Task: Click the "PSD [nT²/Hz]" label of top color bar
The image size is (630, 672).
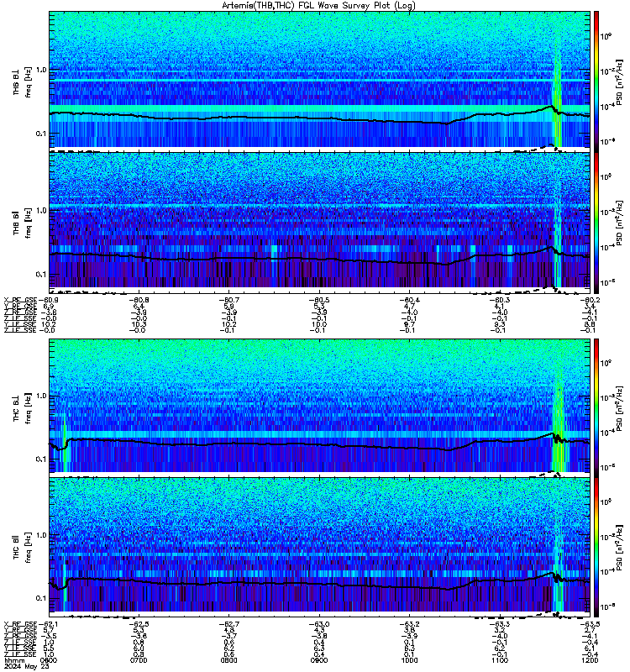Action: click(x=619, y=82)
